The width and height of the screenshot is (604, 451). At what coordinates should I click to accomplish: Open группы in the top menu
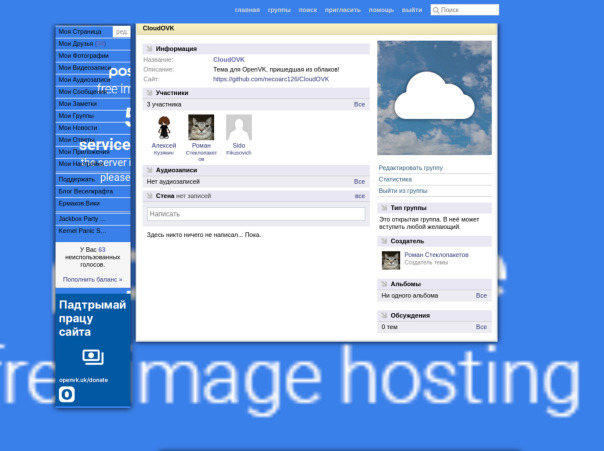[x=279, y=10]
